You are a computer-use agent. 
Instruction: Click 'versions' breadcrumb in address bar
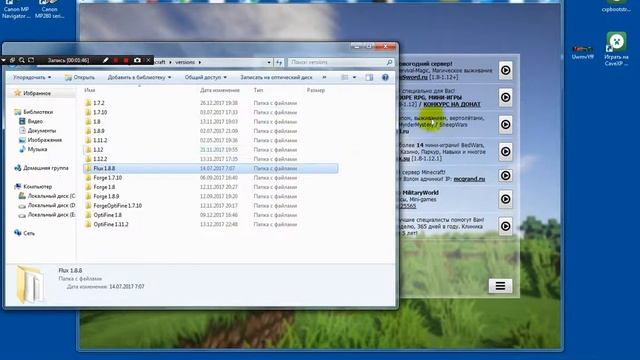pos(185,62)
